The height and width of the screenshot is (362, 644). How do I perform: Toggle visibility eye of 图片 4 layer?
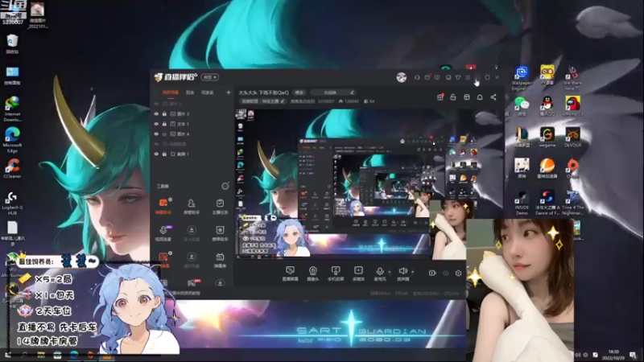coord(156,134)
